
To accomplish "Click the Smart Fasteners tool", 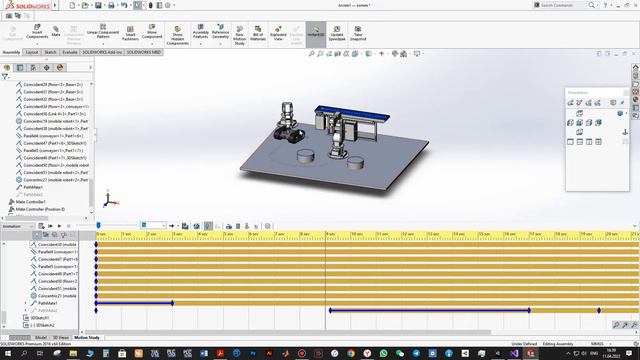I will pyautogui.click(x=130, y=33).
